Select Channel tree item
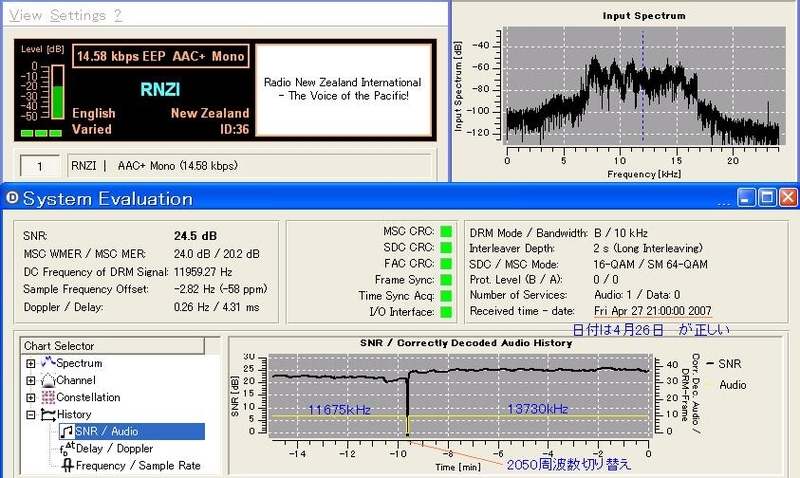Viewport: 800px width, 478px height. (x=76, y=381)
